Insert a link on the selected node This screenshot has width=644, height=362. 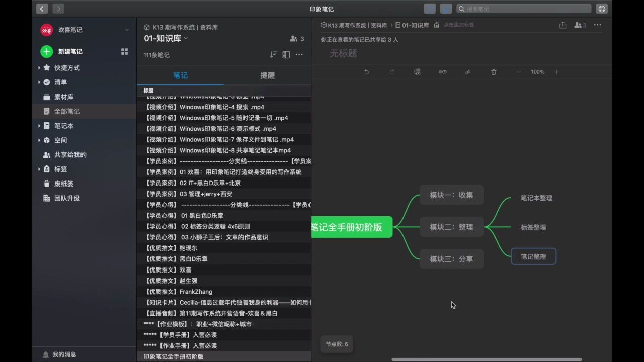tap(468, 72)
